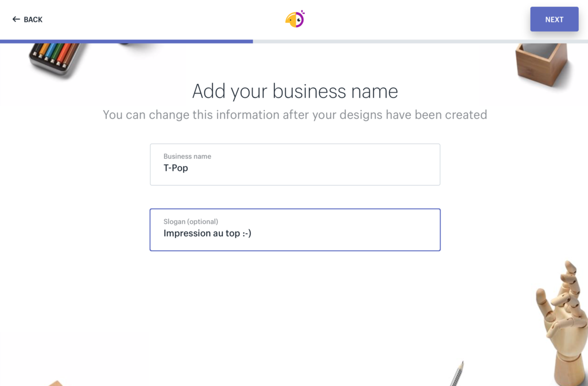Click the Hatchful parrot logo

pos(295,20)
